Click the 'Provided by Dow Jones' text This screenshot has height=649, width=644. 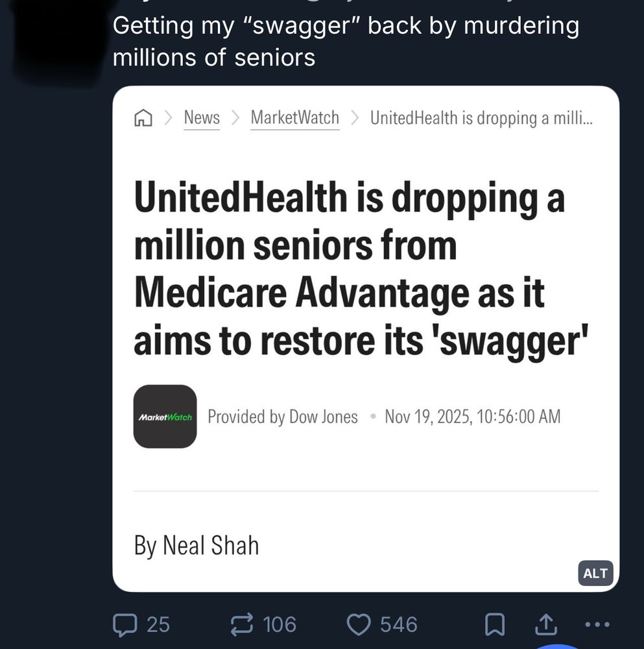[x=283, y=416]
